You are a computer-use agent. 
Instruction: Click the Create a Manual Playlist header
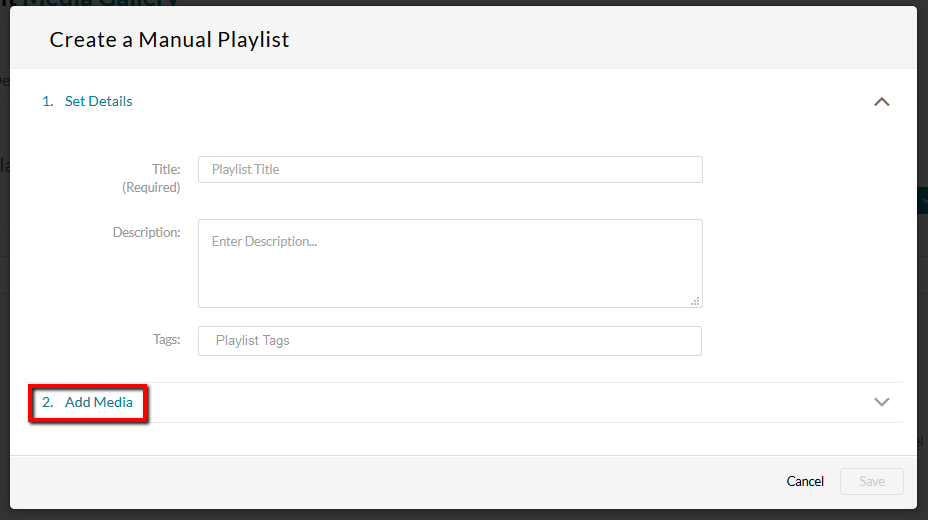169,40
